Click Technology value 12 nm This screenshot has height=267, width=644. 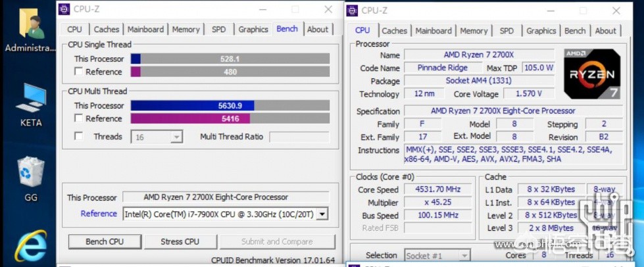(x=424, y=93)
